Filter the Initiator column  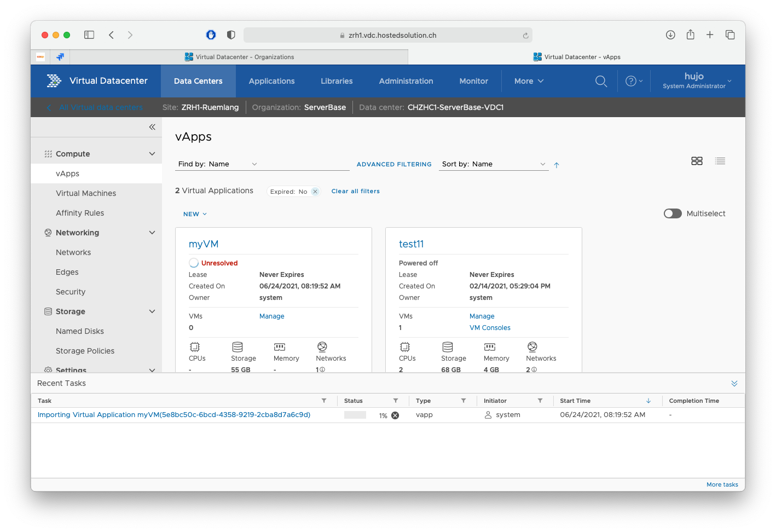click(x=540, y=401)
